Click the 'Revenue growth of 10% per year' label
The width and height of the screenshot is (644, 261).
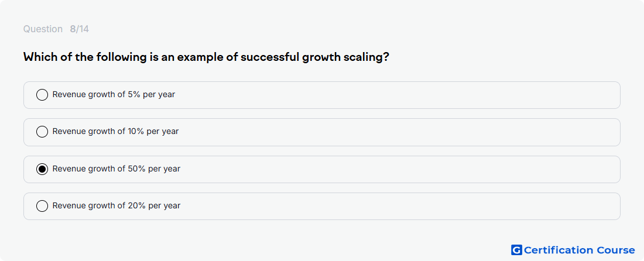pos(115,132)
